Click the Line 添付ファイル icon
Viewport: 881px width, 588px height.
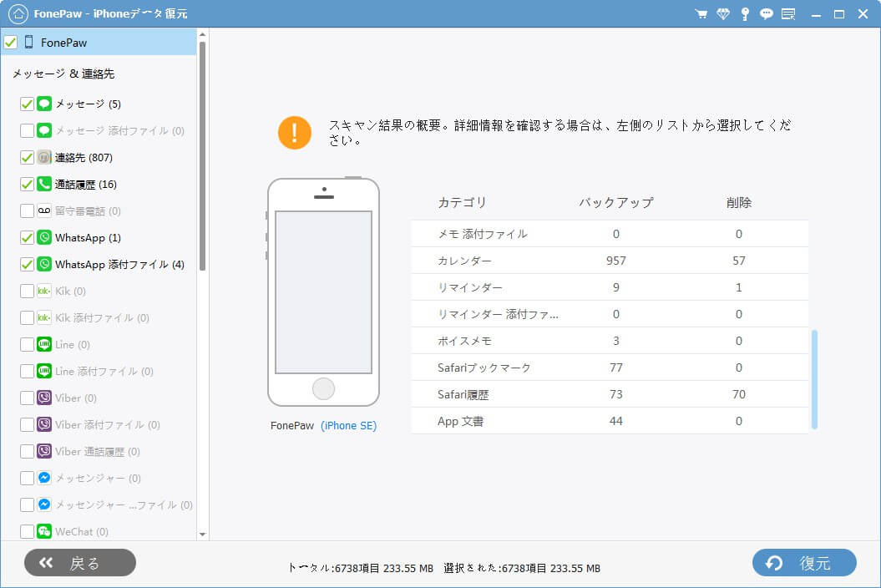pyautogui.click(x=44, y=371)
